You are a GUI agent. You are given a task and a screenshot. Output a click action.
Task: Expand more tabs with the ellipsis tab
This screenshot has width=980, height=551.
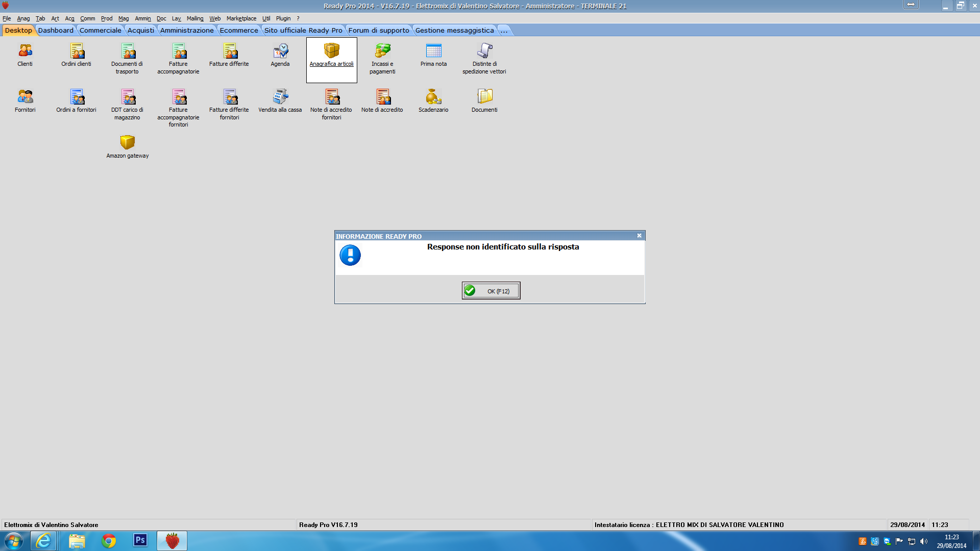pyautogui.click(x=504, y=30)
